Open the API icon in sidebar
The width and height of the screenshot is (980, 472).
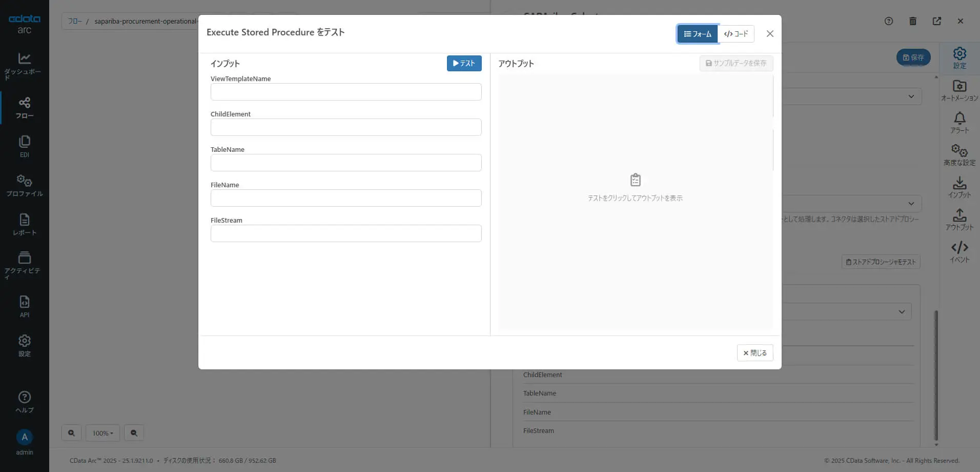tap(24, 302)
